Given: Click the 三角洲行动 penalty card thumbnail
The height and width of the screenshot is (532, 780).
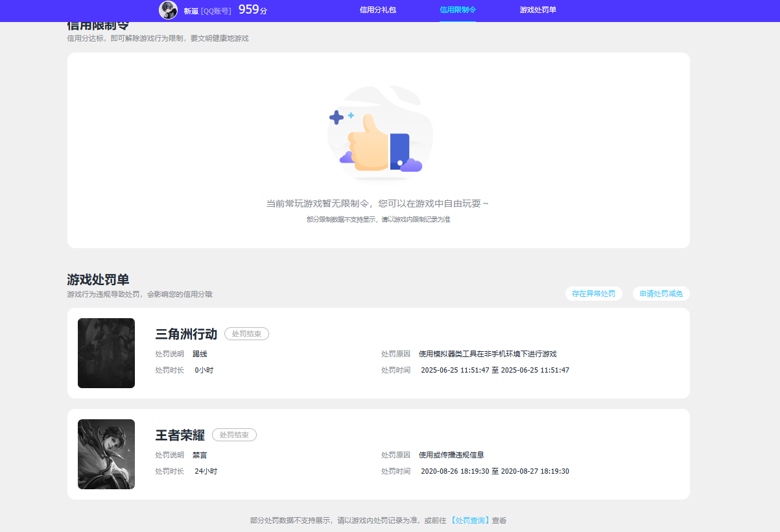Looking at the screenshot, I should [106, 353].
